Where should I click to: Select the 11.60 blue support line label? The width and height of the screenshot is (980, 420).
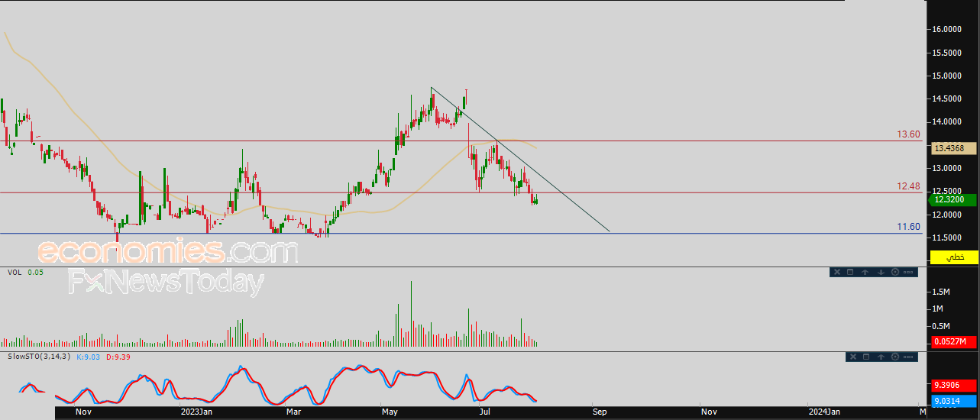coord(908,227)
